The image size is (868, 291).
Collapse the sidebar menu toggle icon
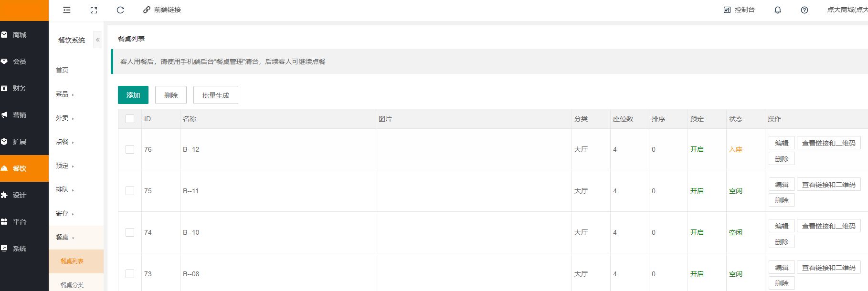(x=67, y=10)
